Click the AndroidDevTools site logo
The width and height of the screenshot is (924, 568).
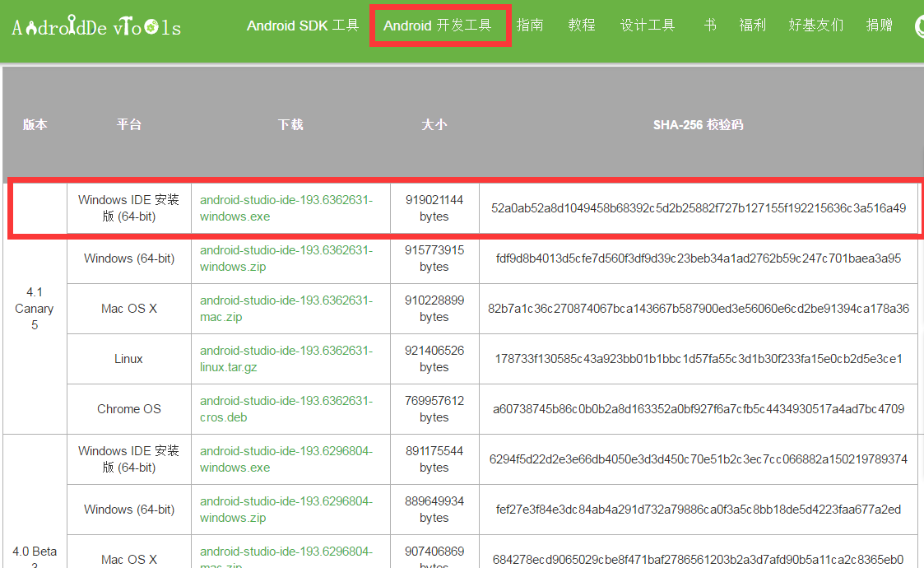click(x=96, y=26)
